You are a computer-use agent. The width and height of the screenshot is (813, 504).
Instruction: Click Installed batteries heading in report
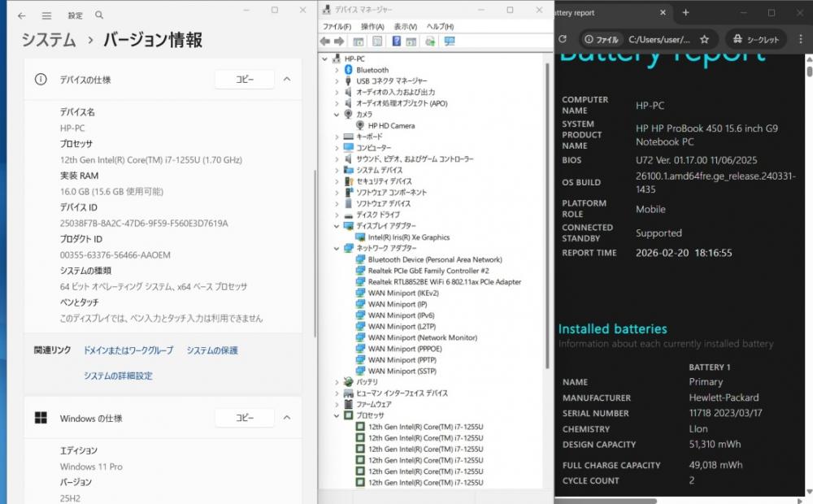(612, 328)
